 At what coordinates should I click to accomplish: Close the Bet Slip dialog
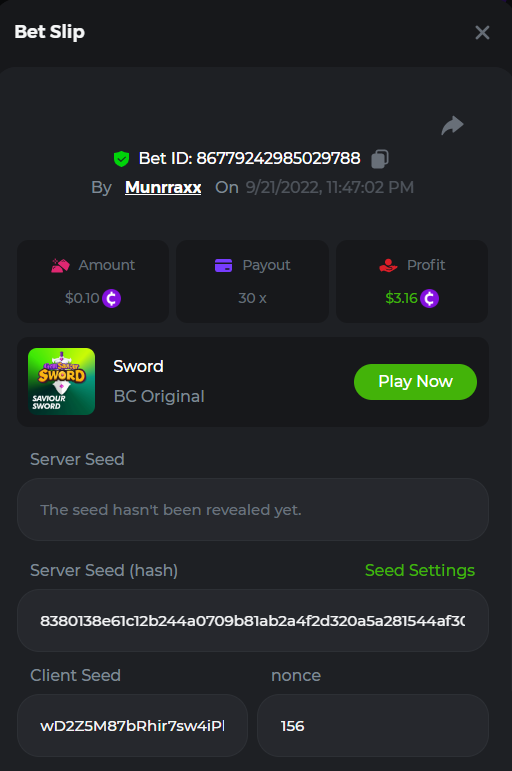click(482, 32)
